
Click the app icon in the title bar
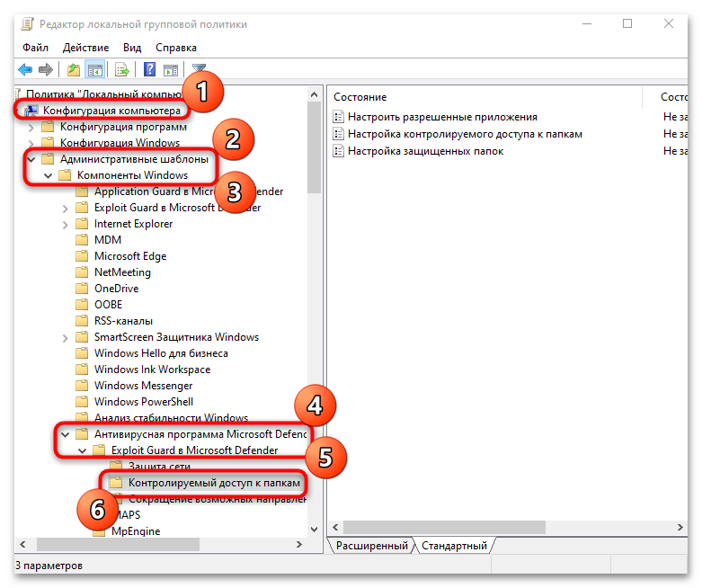27,24
